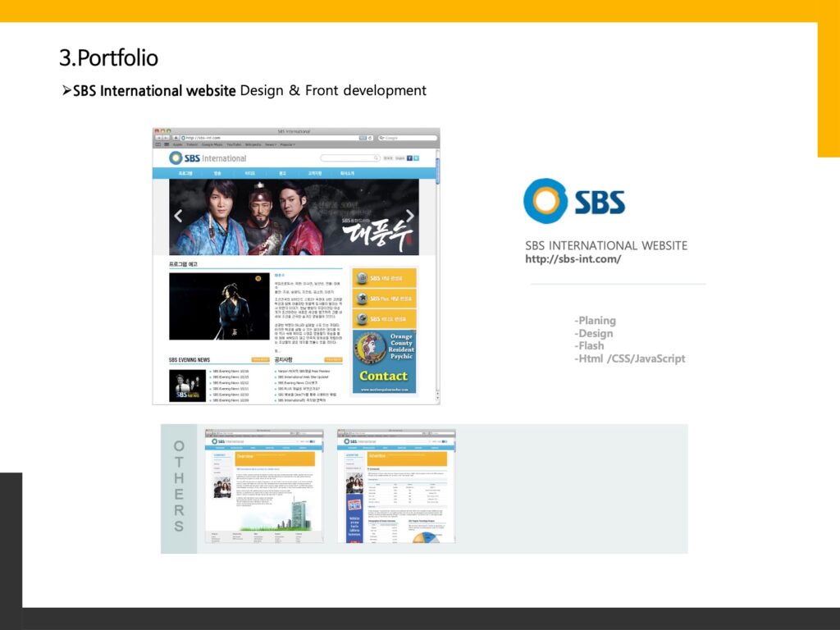The height and width of the screenshot is (630, 840).
Task: Select the last item in blue navigation bar
Action: tap(347, 174)
